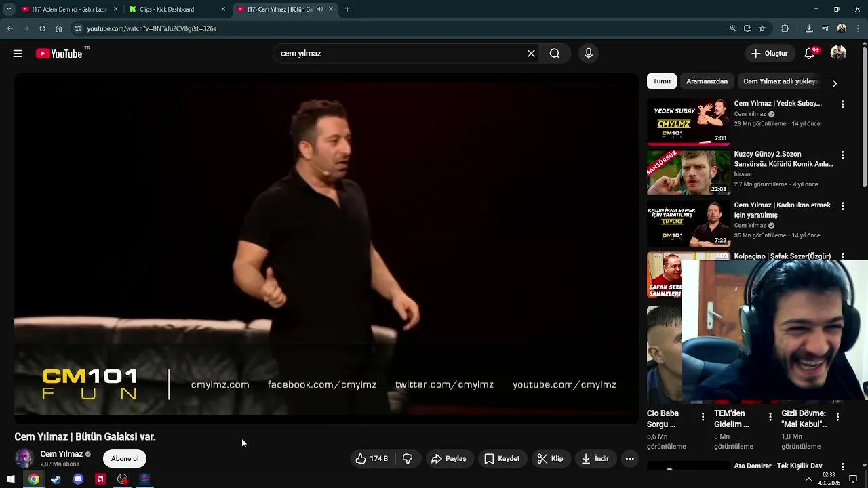Viewport: 868px width, 488px height.
Task: Open Discord from the taskbar
Action: 78,479
